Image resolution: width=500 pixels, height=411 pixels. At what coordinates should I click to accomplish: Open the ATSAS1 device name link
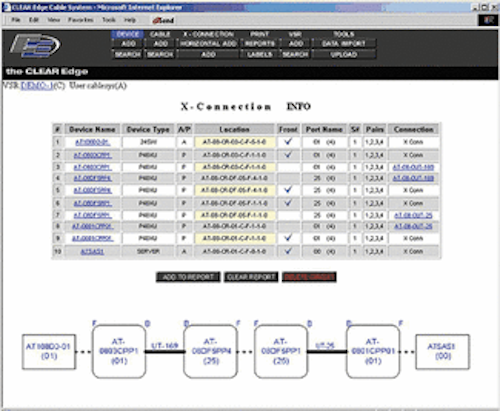(x=92, y=251)
